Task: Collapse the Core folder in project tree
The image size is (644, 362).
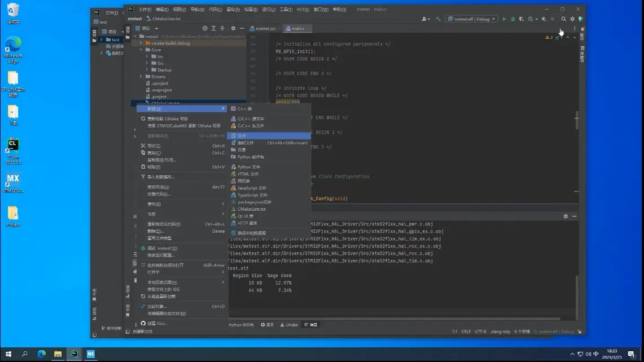Action: click(x=141, y=50)
